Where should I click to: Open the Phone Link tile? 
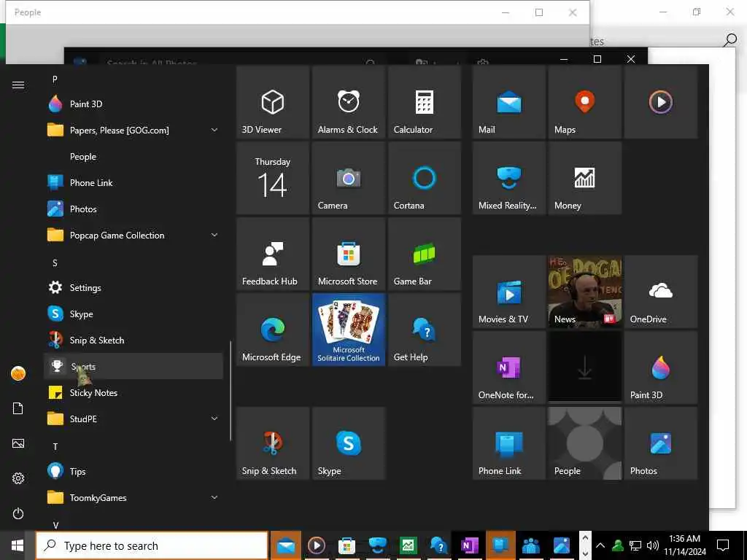[x=508, y=443]
